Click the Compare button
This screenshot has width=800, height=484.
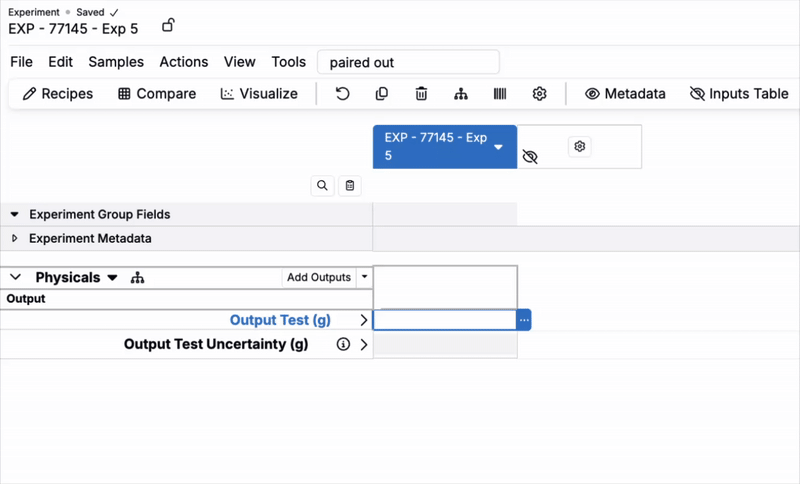click(157, 93)
